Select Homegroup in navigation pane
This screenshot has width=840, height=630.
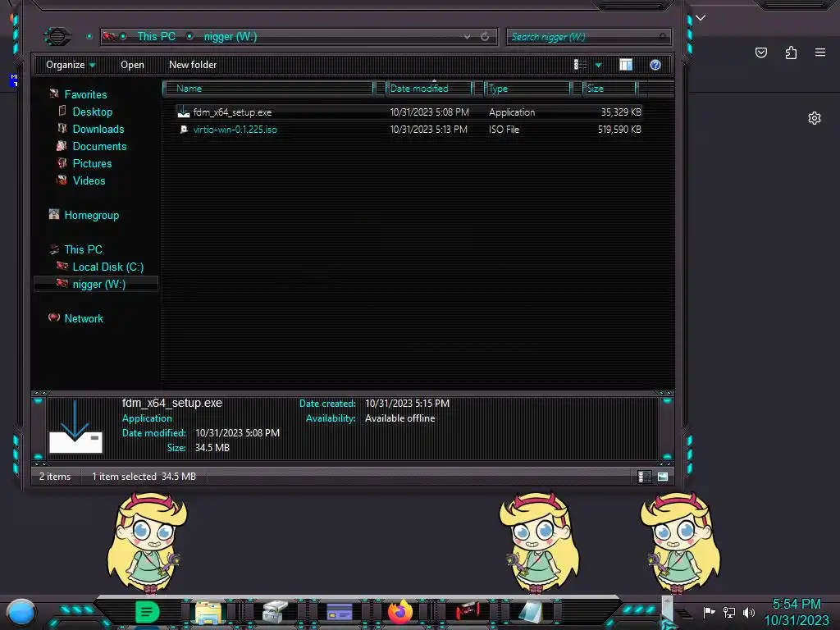[x=92, y=215]
